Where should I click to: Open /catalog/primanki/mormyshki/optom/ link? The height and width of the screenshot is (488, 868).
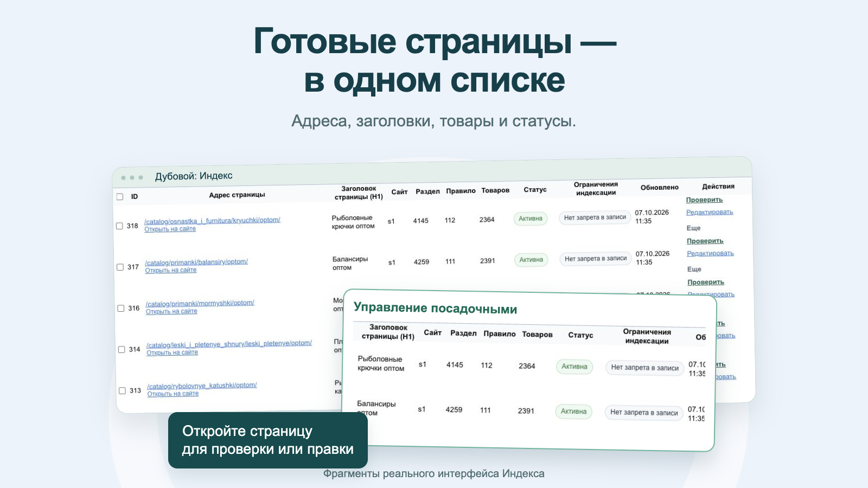pyautogui.click(x=200, y=303)
